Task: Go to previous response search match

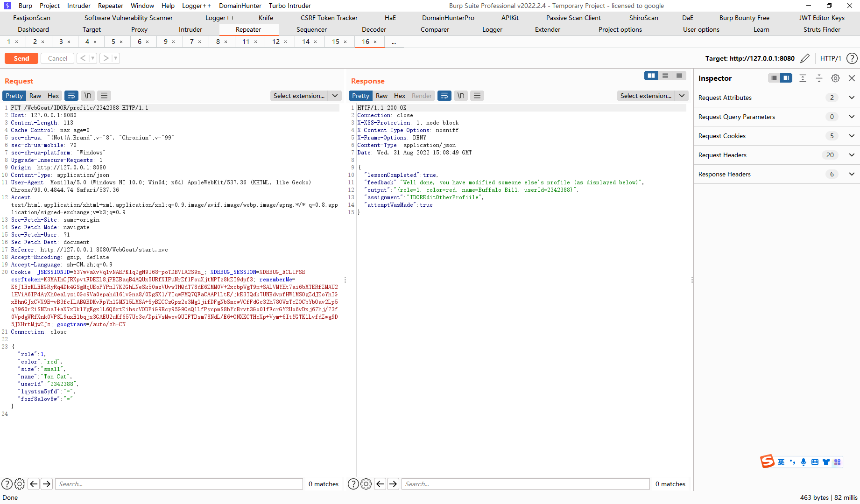Action: pyautogui.click(x=380, y=484)
